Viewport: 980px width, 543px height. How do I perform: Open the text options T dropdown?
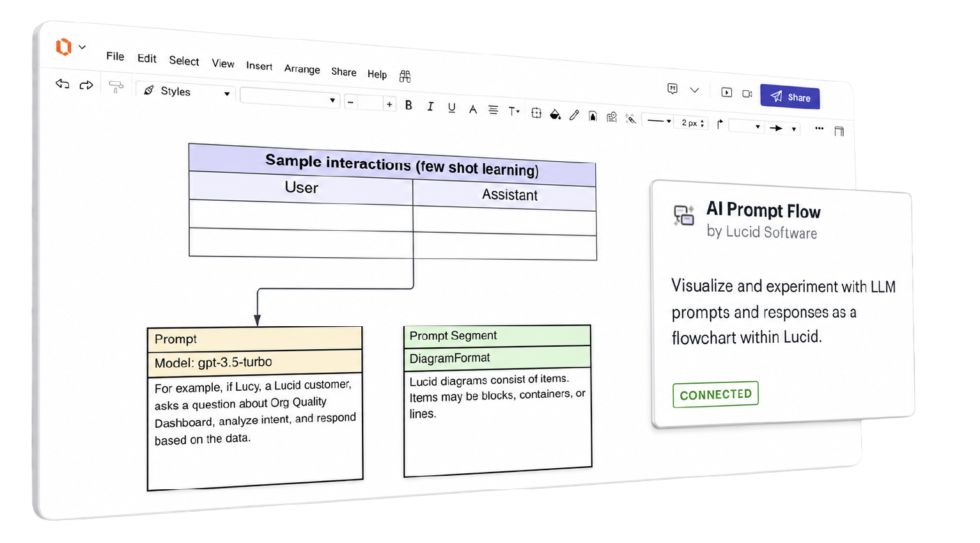(x=514, y=111)
